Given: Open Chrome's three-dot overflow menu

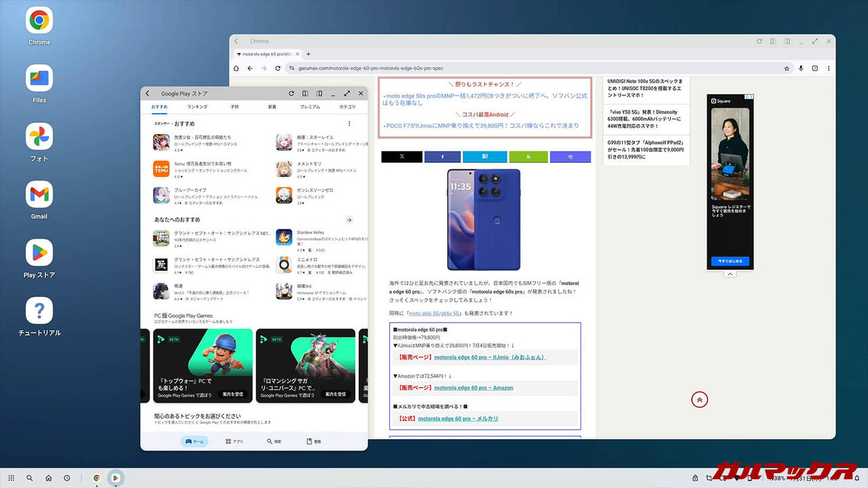Looking at the screenshot, I should pyautogui.click(x=829, y=68).
